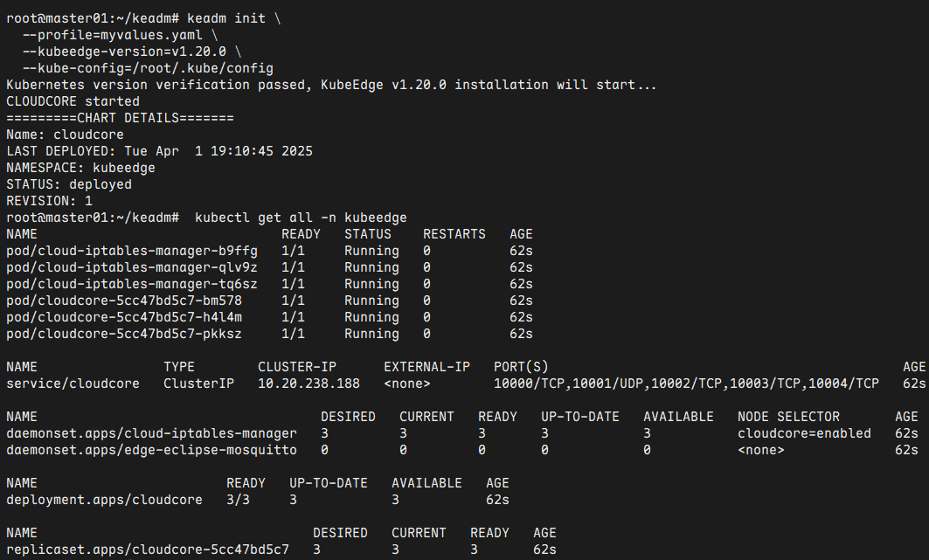Click the --kube-config=/root/.kube/config argument
Screen dimensions: 929x560
click(148, 68)
